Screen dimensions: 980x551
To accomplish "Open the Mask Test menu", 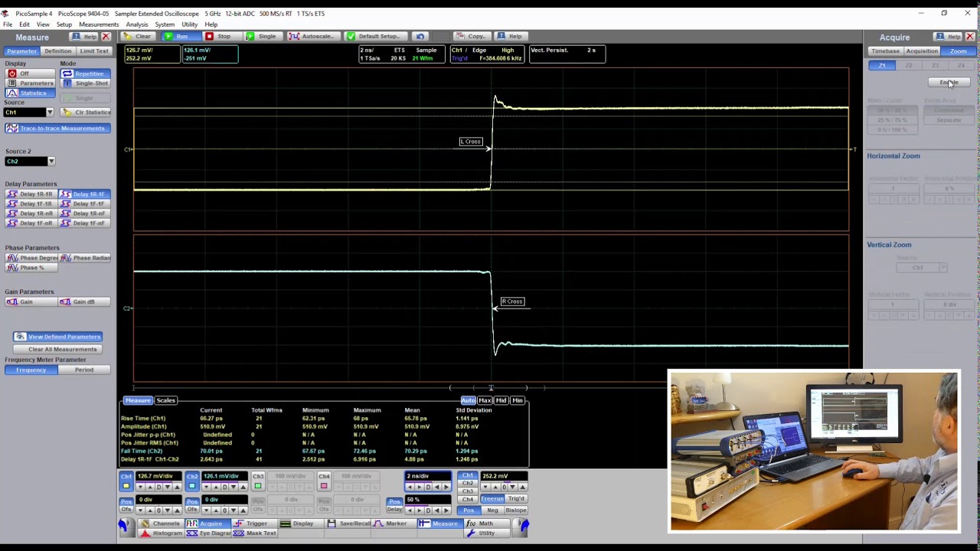I will (255, 533).
